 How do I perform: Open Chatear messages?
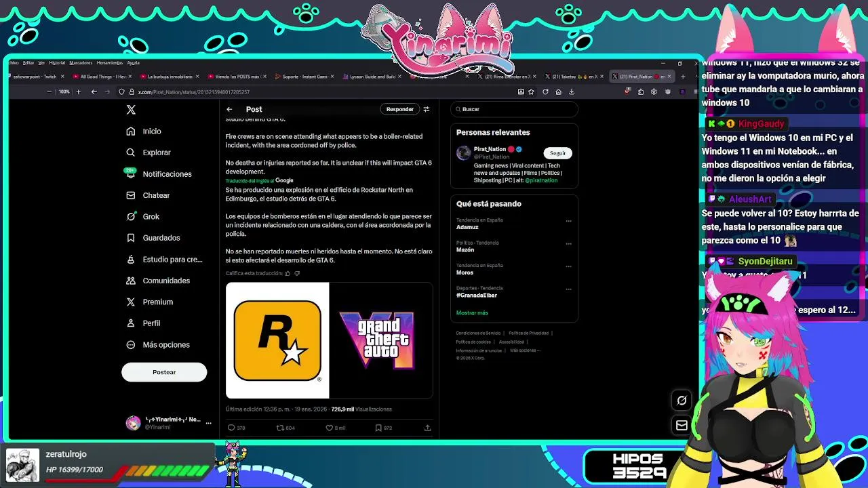[x=148, y=195]
